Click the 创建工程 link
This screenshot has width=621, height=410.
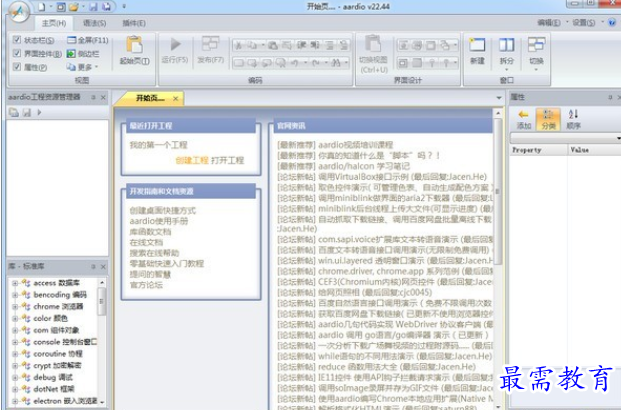click(x=192, y=160)
